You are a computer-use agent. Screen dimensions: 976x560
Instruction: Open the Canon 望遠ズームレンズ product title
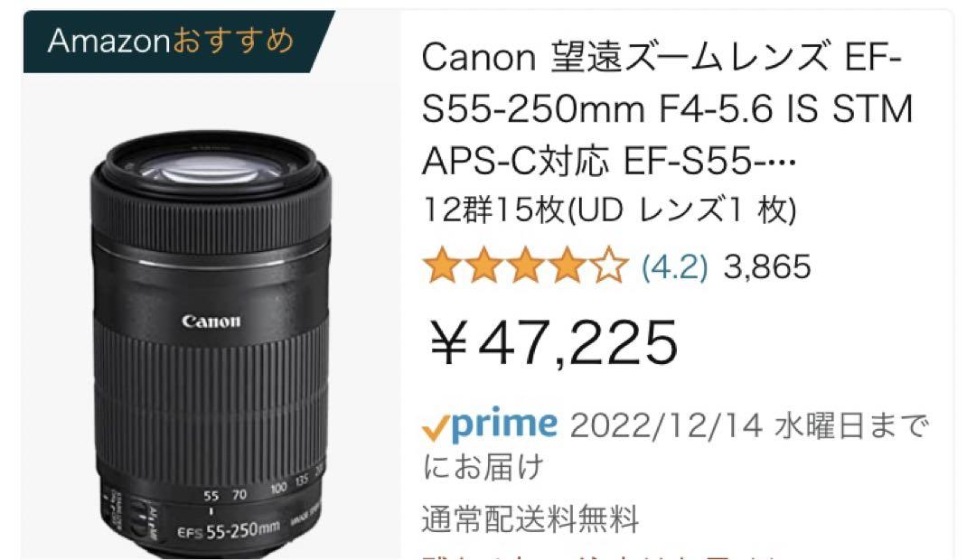click(x=667, y=108)
